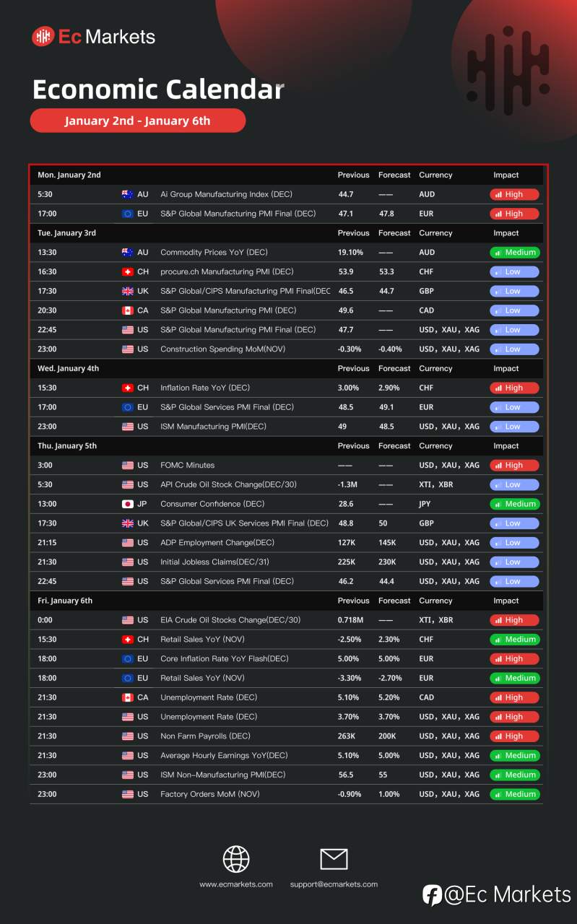Click the EU flag in Monday 17:00 row
577x924 pixels.
point(128,214)
